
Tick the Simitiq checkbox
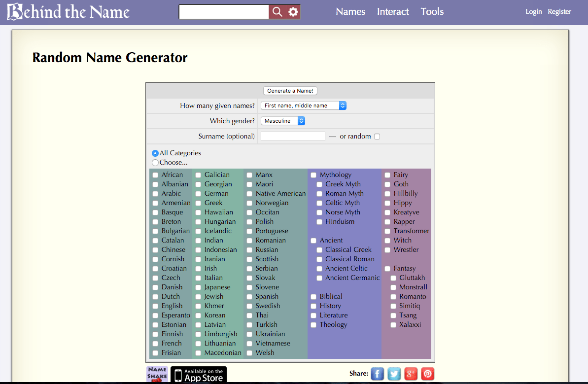coord(393,307)
